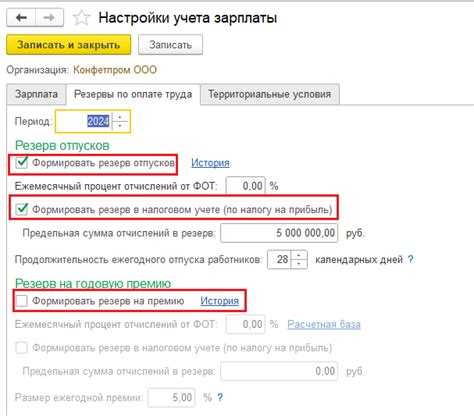Decrease vacation days with down spinner arrow
Viewport: 474px width, 416px height.
(299, 264)
